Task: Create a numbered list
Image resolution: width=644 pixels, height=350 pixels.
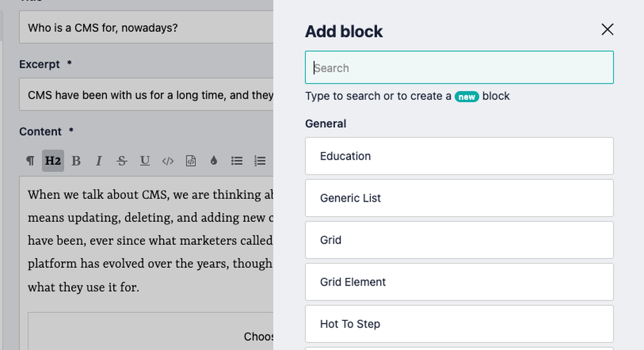Action: 260,160
